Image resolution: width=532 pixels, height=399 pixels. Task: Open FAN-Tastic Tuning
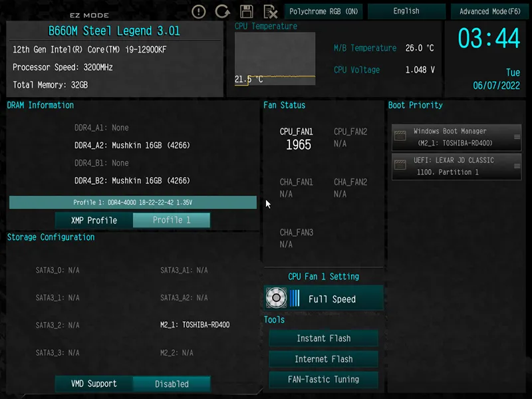(x=323, y=380)
